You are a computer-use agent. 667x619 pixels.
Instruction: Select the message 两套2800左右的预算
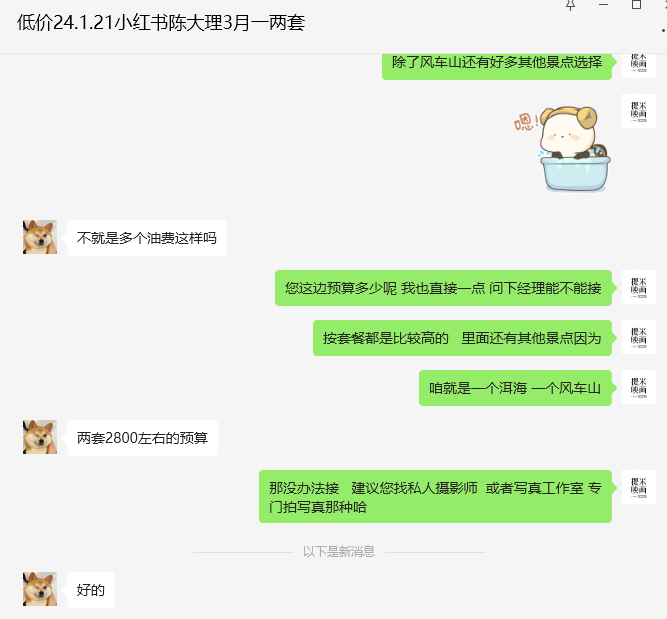[143, 438]
